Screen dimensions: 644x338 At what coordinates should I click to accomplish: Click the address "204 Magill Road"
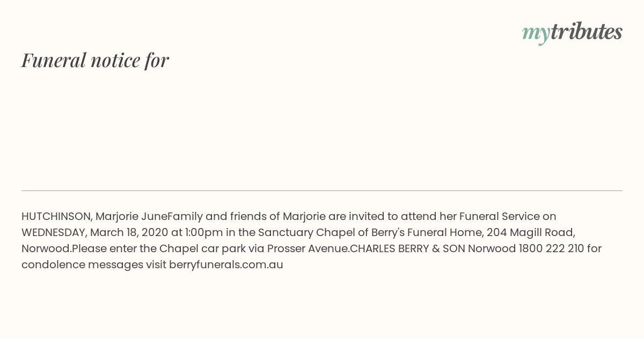coord(531,232)
